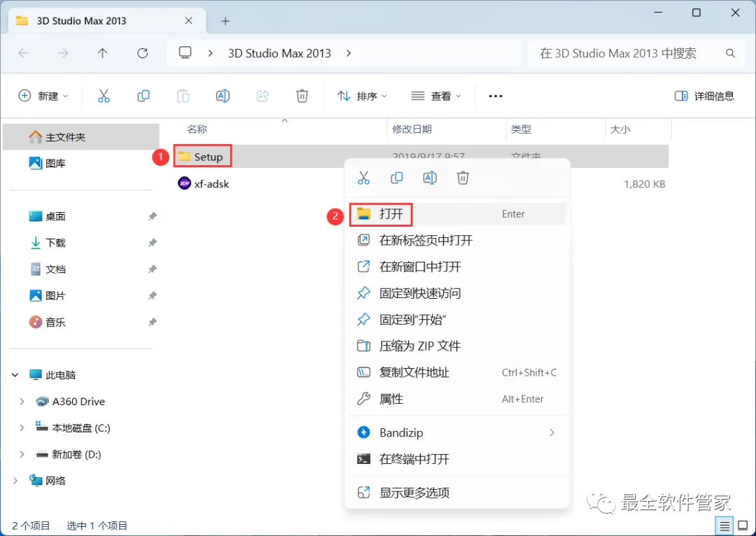
Task: Expand 本地磁盘 (C:) tree node
Action: (22, 428)
